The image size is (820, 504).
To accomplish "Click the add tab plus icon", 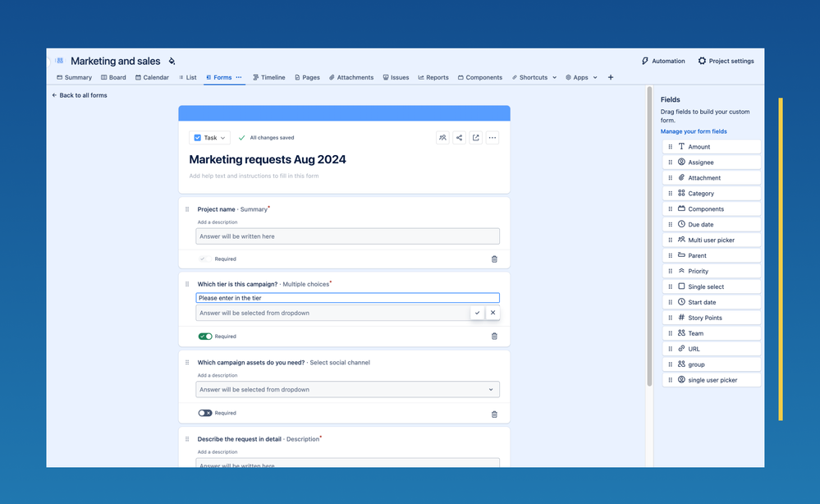I will pyautogui.click(x=610, y=78).
